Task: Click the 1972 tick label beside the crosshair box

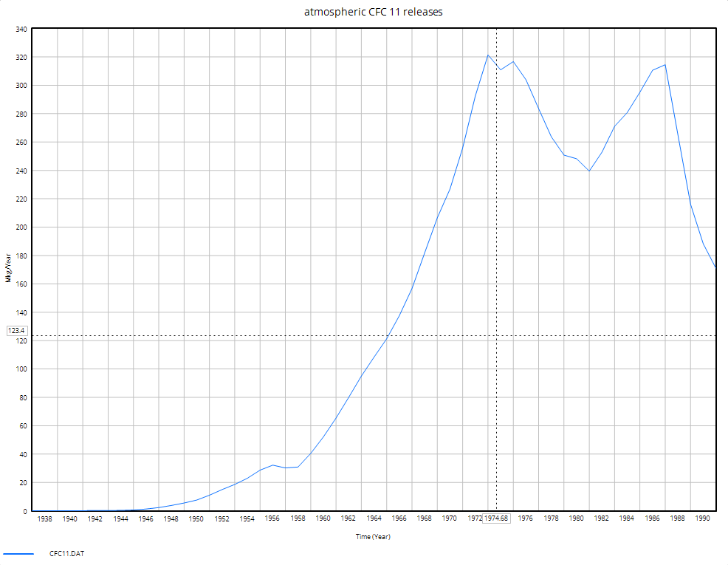Action: click(475, 518)
